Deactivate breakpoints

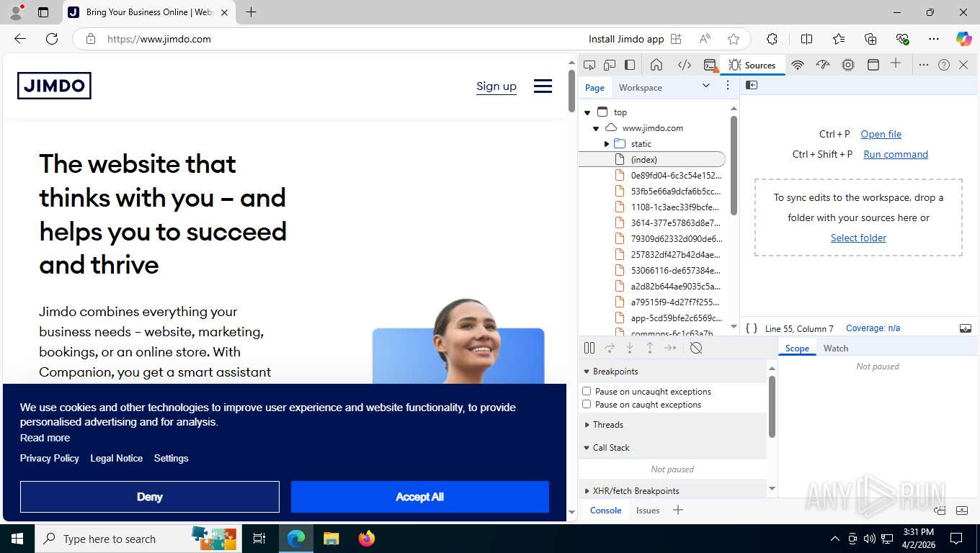coord(696,348)
